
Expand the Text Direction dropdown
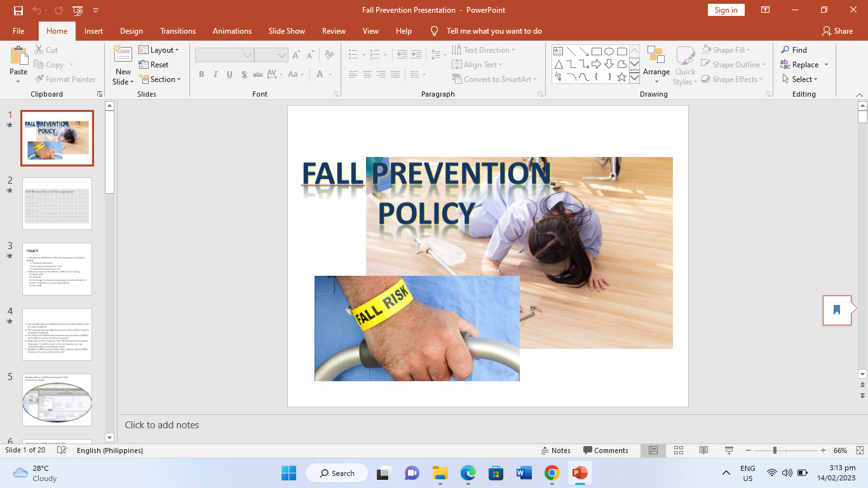pos(484,50)
